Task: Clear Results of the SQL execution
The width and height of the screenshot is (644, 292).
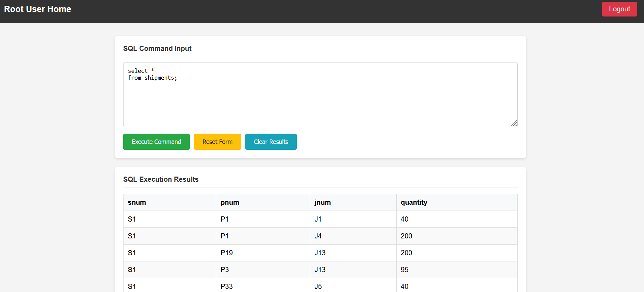Action: pos(271,142)
